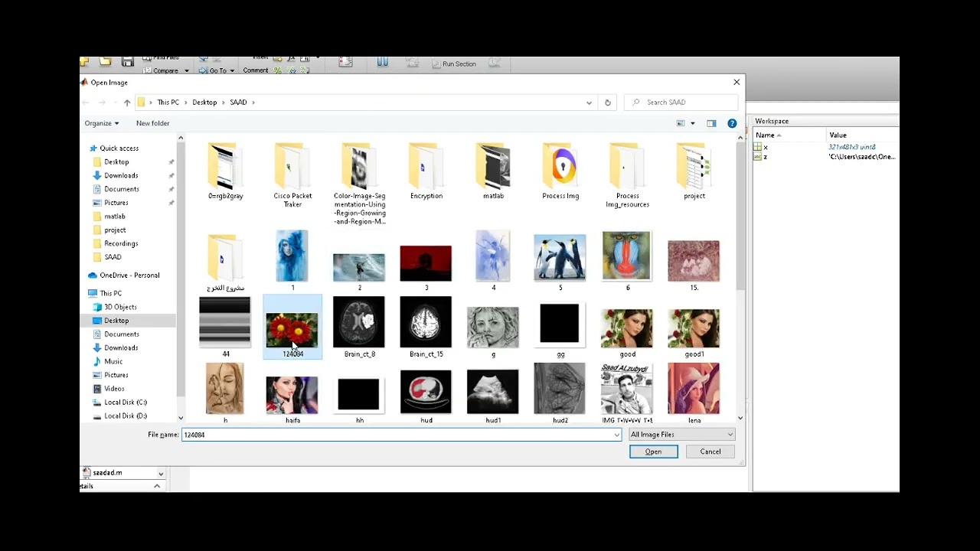980x551 pixels.
Task: Click SAAD in the address breadcrumb
Action: pos(238,103)
